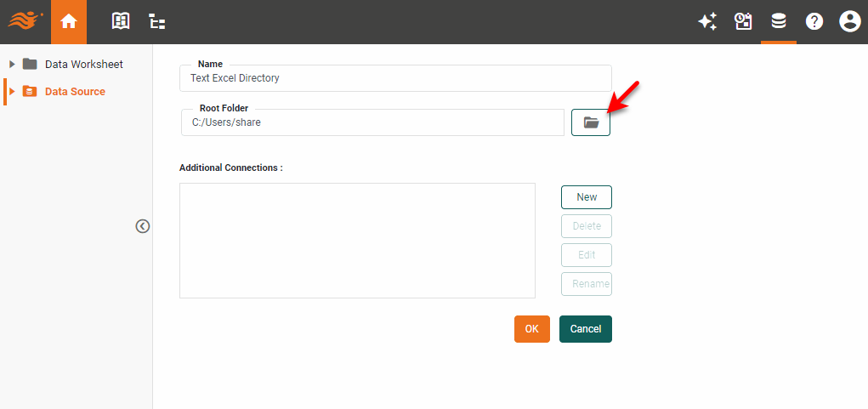Confirm with the orange OK button
The image size is (868, 409).
pos(531,329)
